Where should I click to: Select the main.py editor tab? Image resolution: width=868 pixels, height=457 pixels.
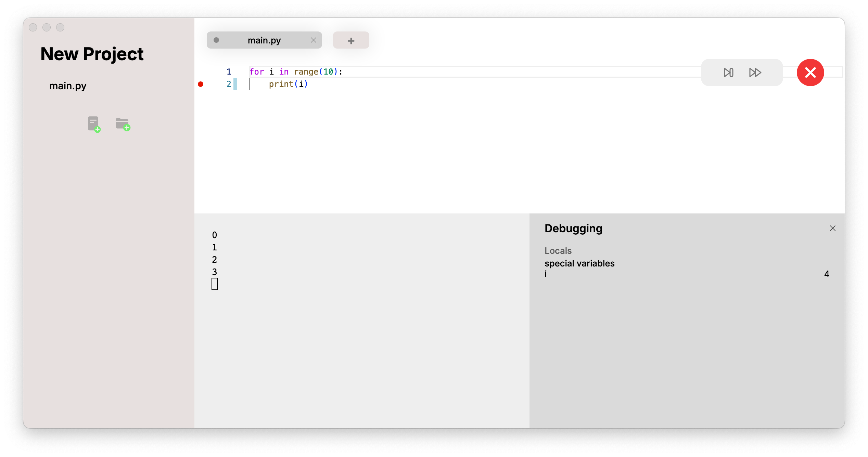[x=264, y=40]
